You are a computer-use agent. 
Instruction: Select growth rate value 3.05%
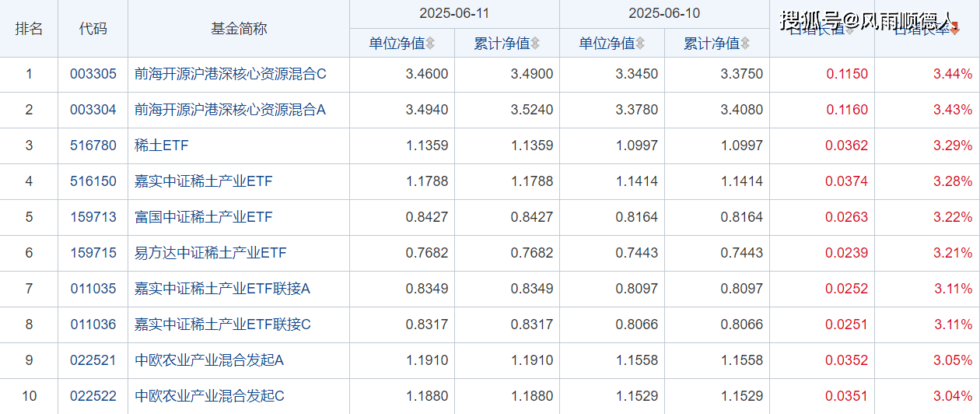coord(953,361)
